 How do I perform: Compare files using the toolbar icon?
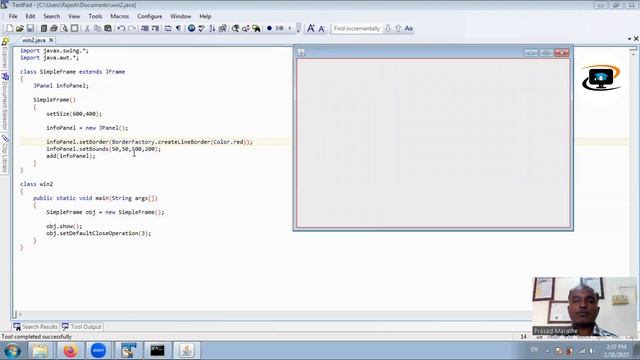tap(222, 29)
